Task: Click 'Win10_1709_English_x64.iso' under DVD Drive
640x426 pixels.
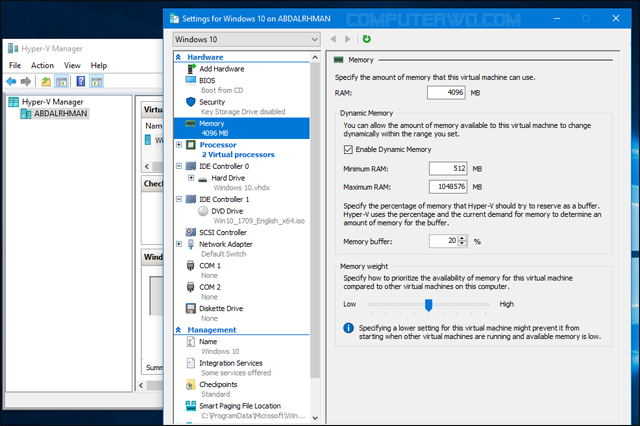Action: pyautogui.click(x=259, y=221)
